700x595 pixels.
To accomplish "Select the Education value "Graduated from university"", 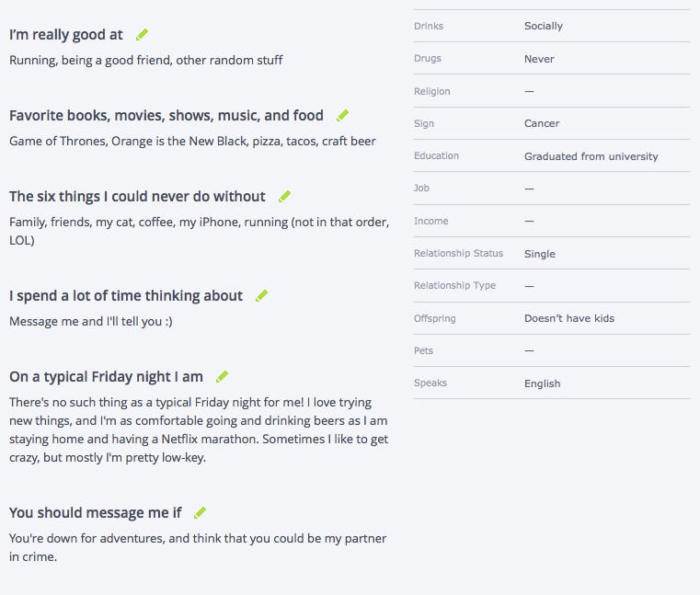I will 591,156.
